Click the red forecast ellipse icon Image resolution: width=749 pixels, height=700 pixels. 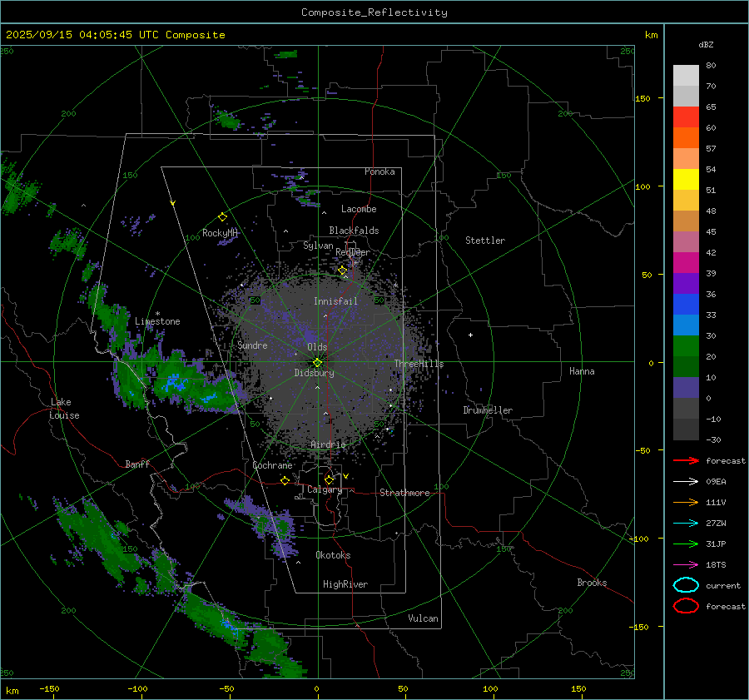686,606
